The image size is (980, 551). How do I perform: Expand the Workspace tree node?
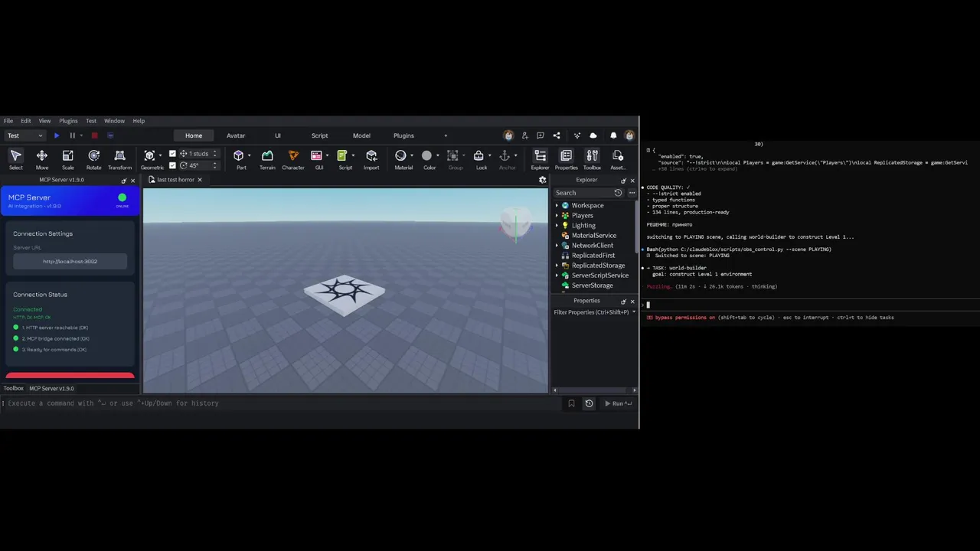[x=557, y=205]
